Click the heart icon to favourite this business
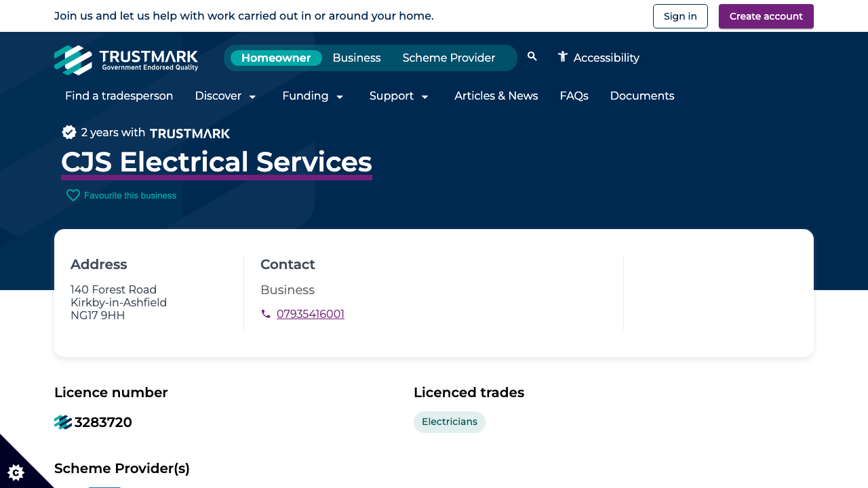Image resolution: width=868 pixels, height=488 pixels. (73, 195)
